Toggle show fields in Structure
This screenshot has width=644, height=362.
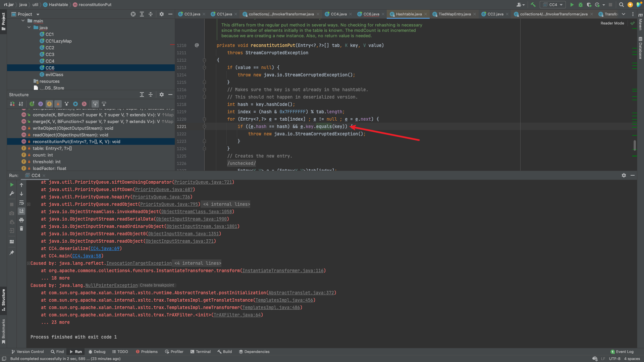click(x=49, y=104)
